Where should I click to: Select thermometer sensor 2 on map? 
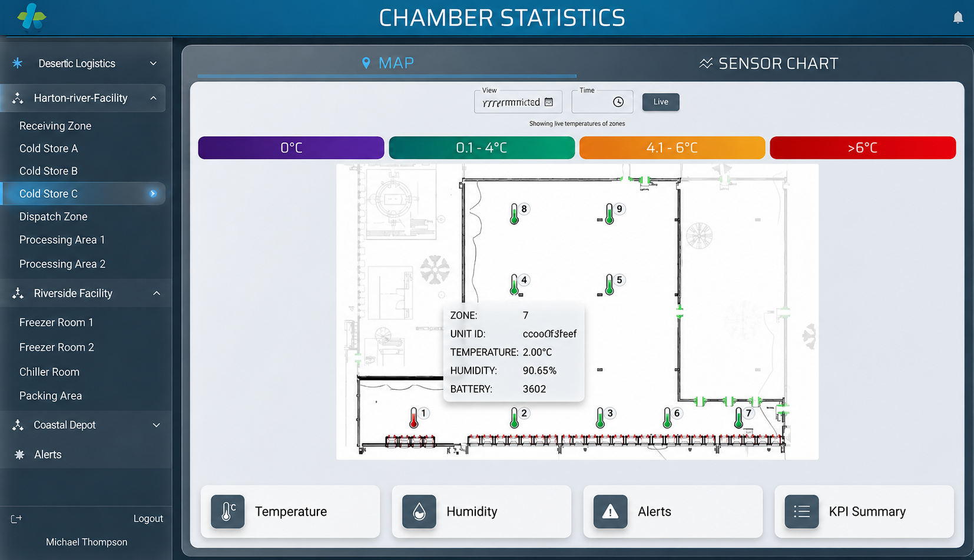pos(515,418)
